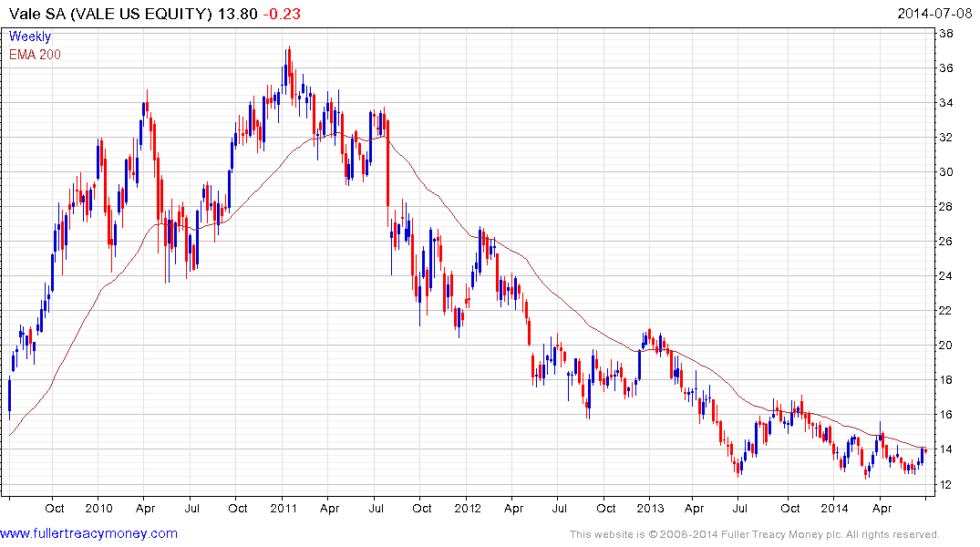
Task: Select the x-axis year label '2013'
Action: (x=651, y=508)
